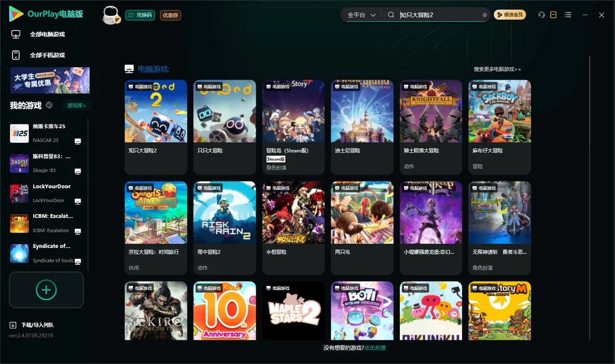This screenshot has height=364, width=615.
Task: Click the download queue arrow icon
Action: point(12,325)
